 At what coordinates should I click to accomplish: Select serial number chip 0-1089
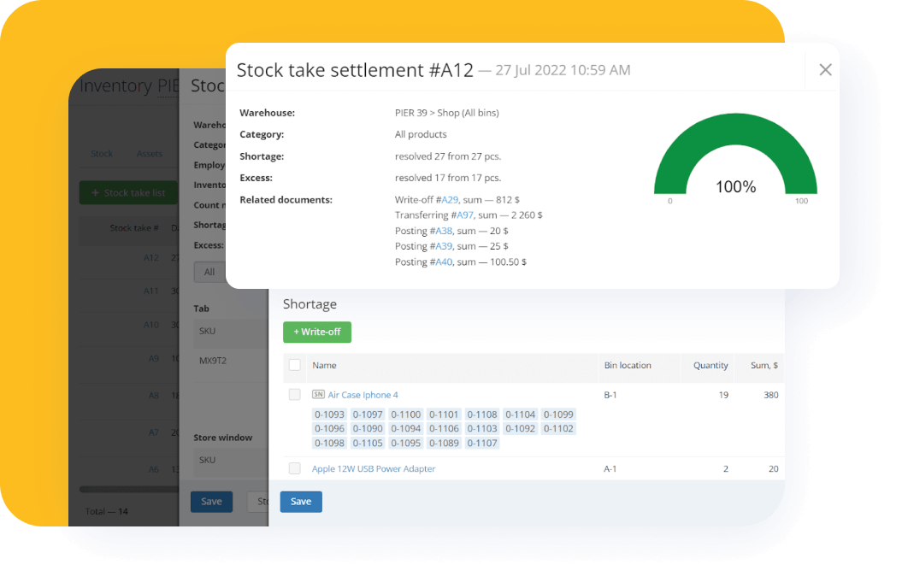[x=444, y=443]
